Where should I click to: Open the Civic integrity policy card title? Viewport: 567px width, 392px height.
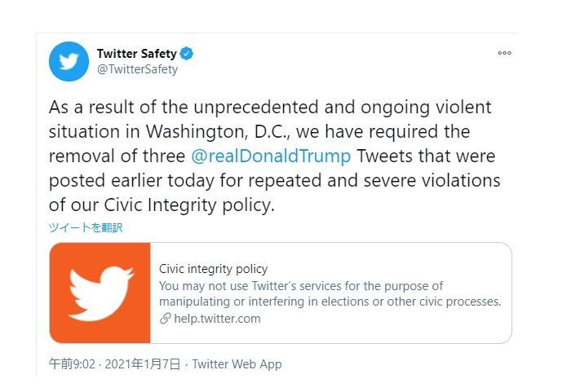click(213, 269)
